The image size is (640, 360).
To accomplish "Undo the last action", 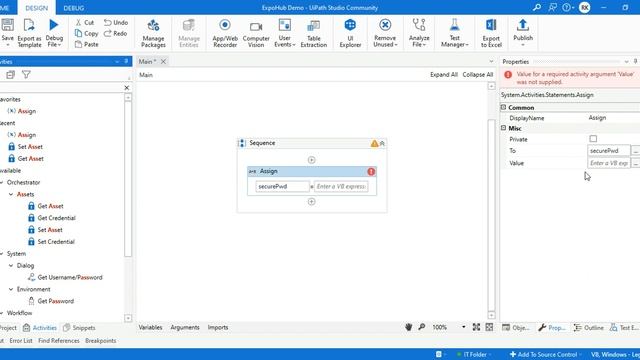I will 116,22.
